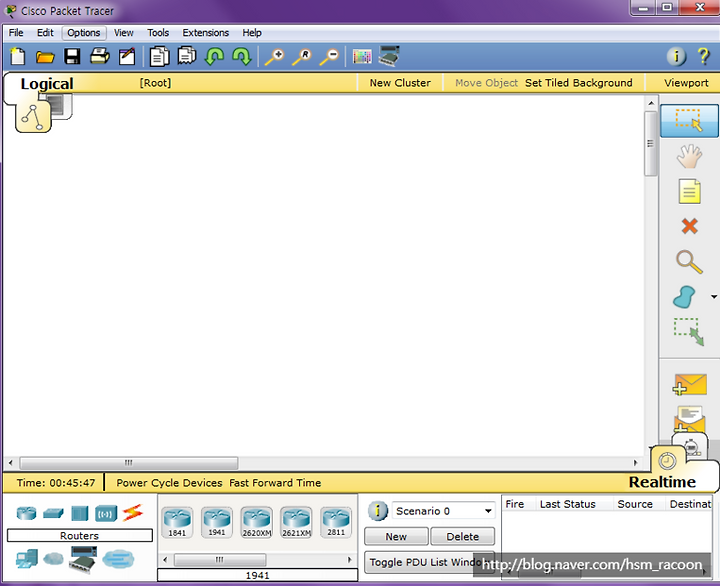Expand the Scenario 0 dropdown

point(488,511)
